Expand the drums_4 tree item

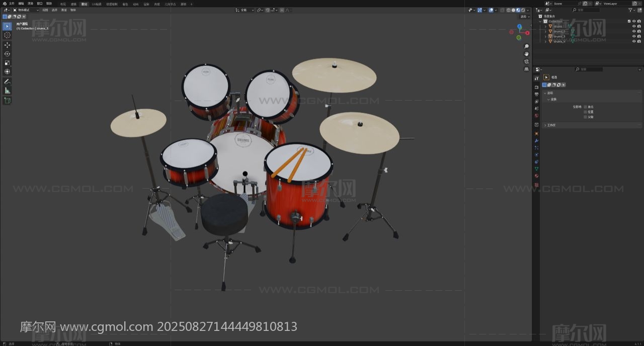[545, 41]
